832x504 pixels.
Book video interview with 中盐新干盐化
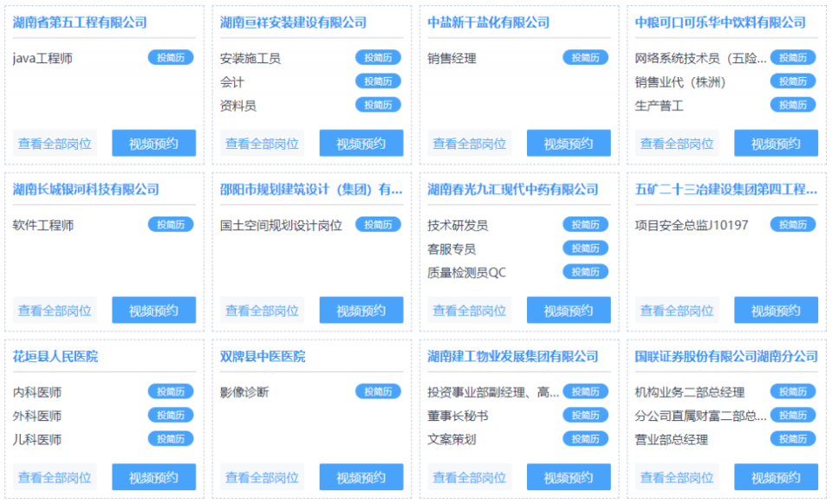(569, 143)
